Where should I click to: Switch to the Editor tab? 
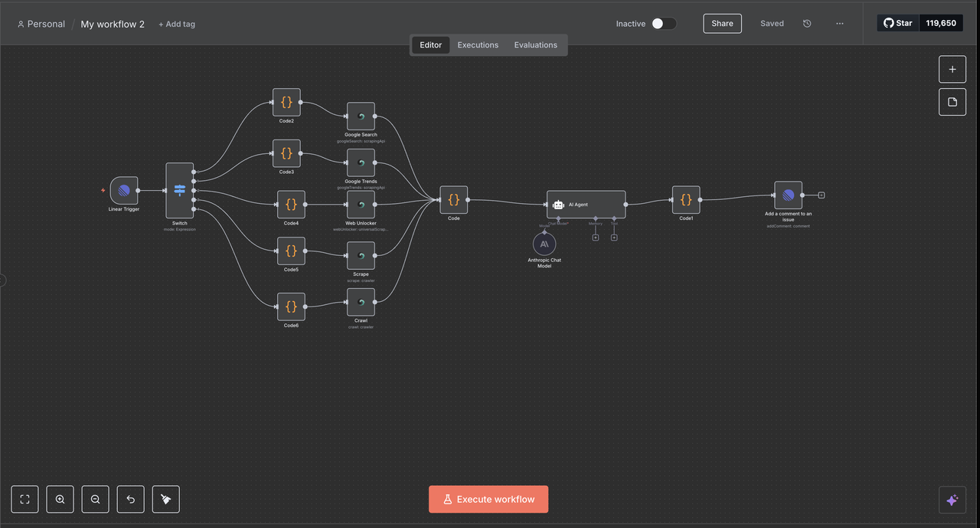coord(431,45)
